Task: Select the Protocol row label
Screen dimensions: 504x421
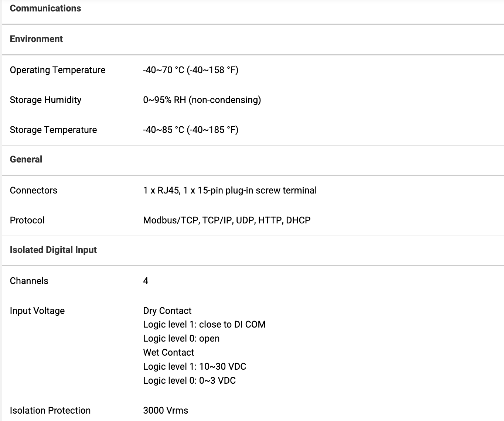Action: (x=27, y=220)
